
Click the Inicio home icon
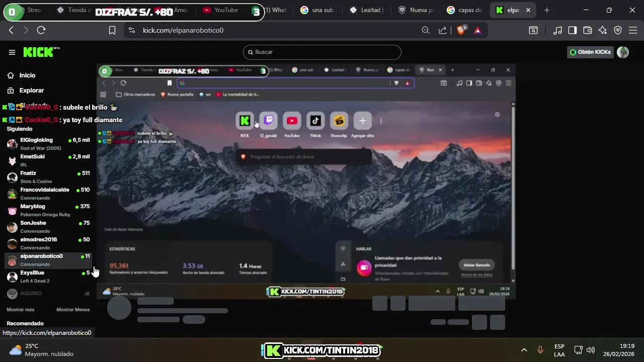click(x=11, y=75)
